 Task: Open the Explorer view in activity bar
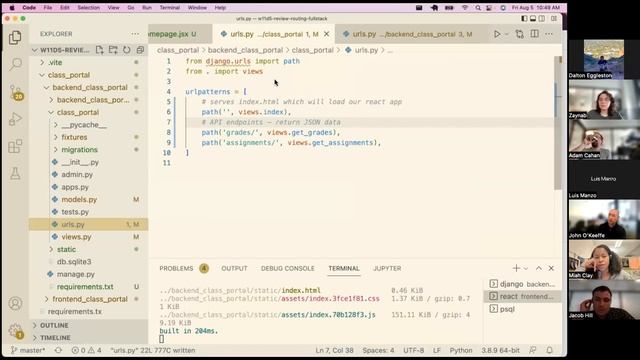point(15,38)
